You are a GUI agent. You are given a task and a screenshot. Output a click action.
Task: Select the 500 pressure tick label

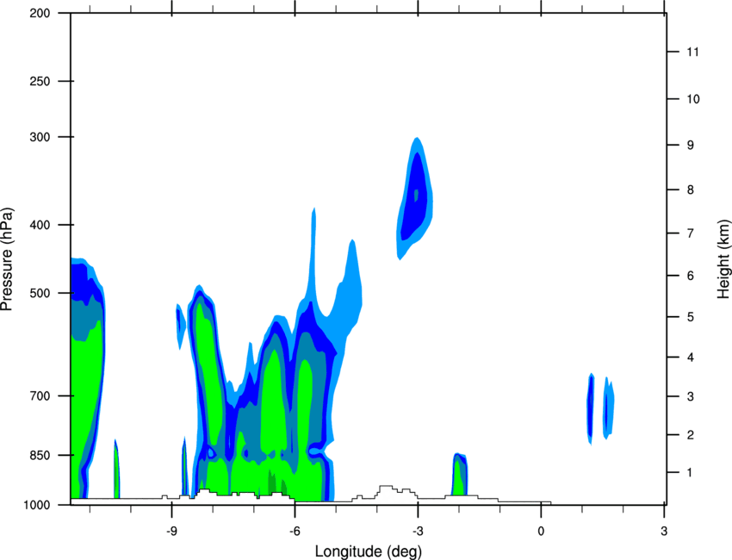(40, 293)
